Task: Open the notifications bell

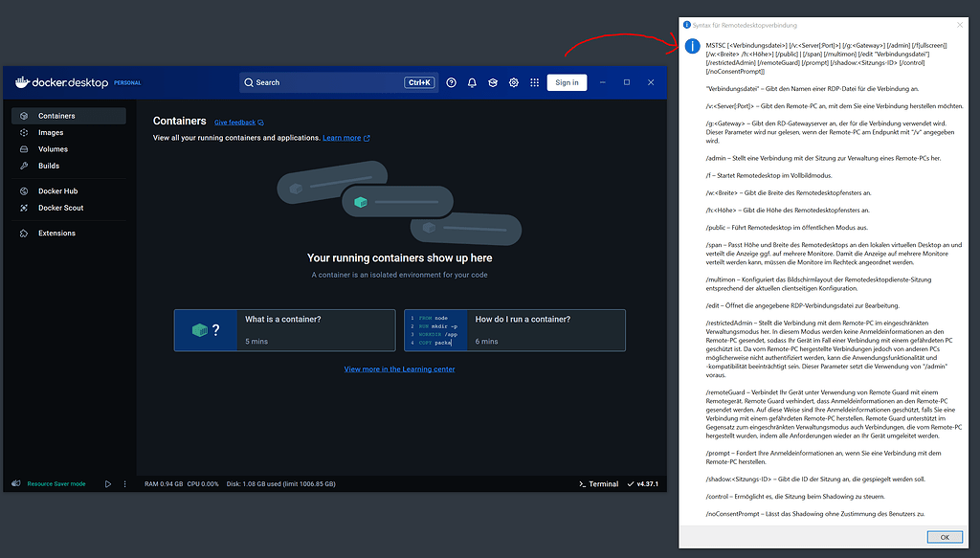Action: (x=473, y=82)
